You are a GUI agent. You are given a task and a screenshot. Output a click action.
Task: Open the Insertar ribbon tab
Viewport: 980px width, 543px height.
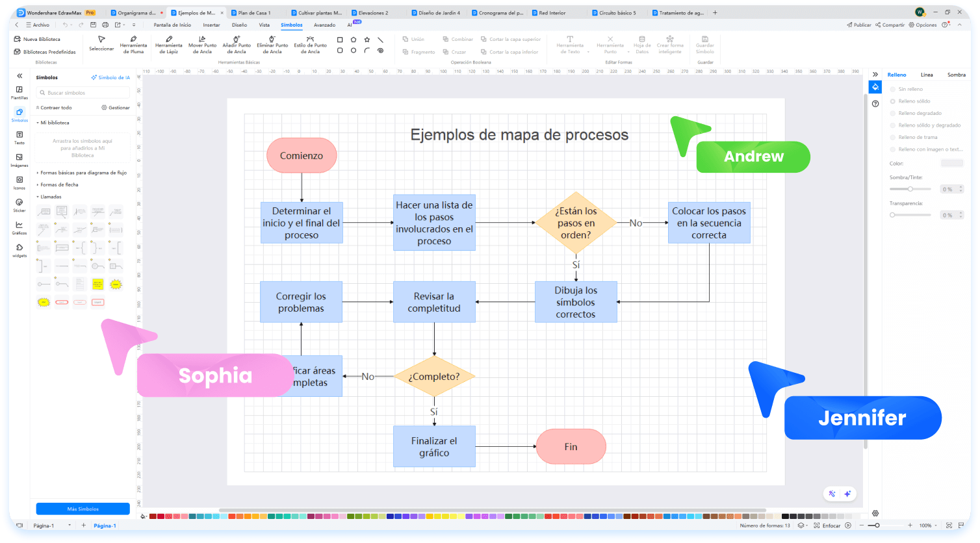[211, 25]
